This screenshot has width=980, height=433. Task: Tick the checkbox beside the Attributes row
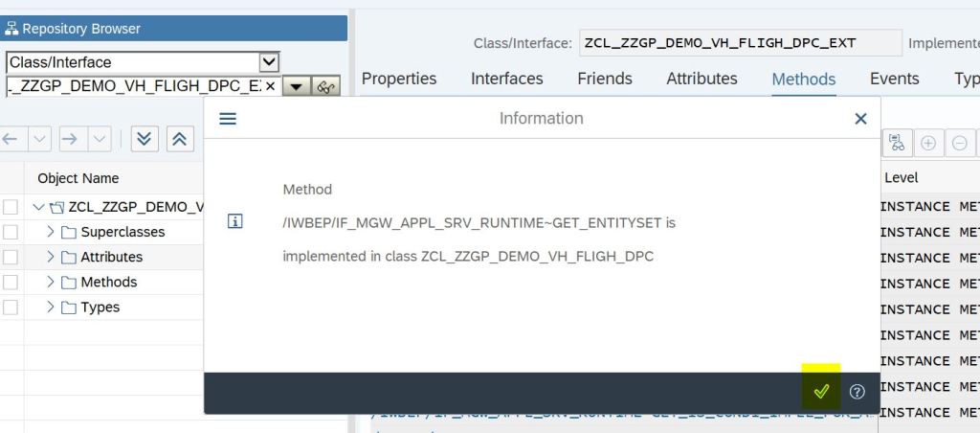click(10, 257)
